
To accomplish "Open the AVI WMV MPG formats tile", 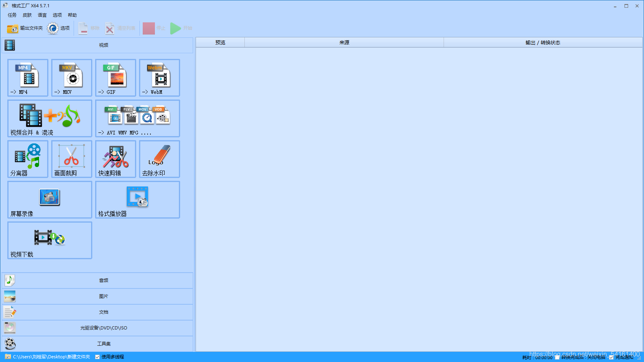I will [x=137, y=118].
